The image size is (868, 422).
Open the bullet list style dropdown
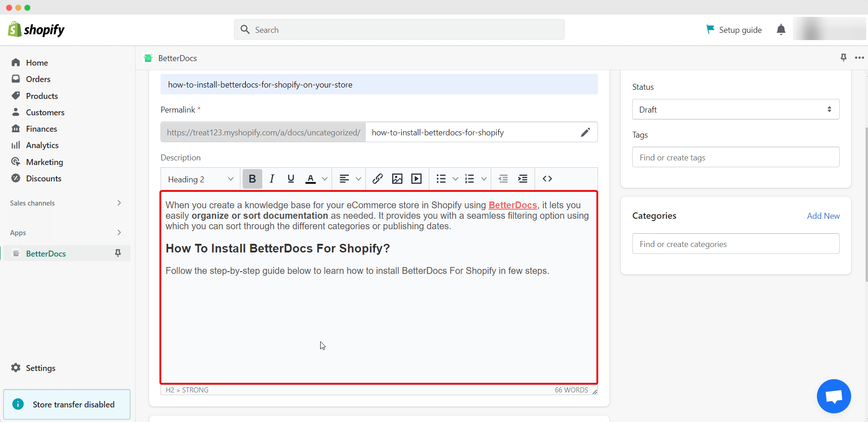click(455, 179)
